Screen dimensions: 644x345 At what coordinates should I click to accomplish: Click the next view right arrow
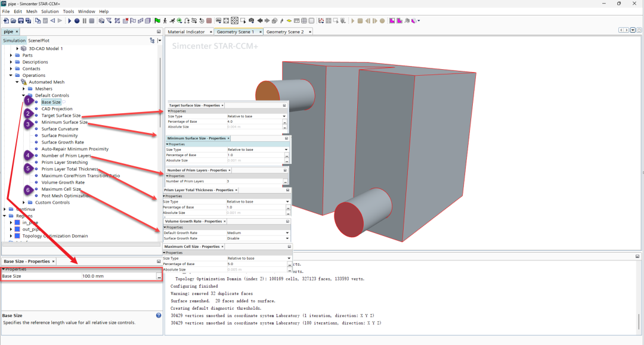[267, 20]
